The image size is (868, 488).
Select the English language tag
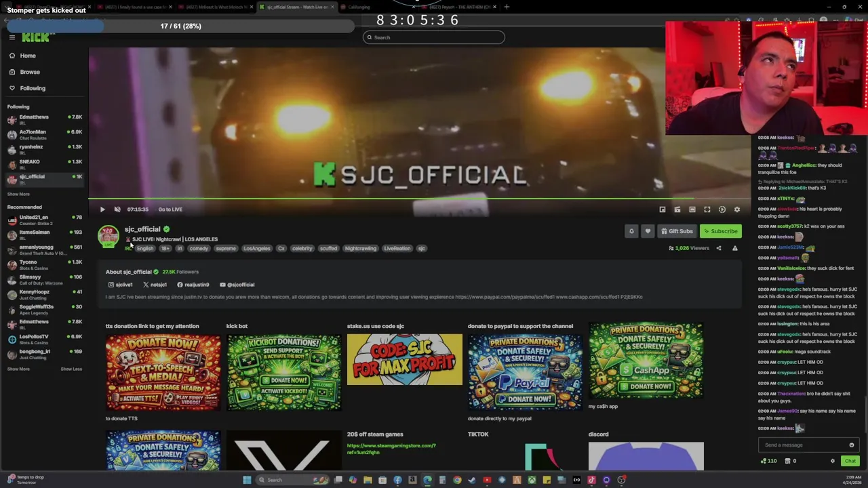pos(145,249)
